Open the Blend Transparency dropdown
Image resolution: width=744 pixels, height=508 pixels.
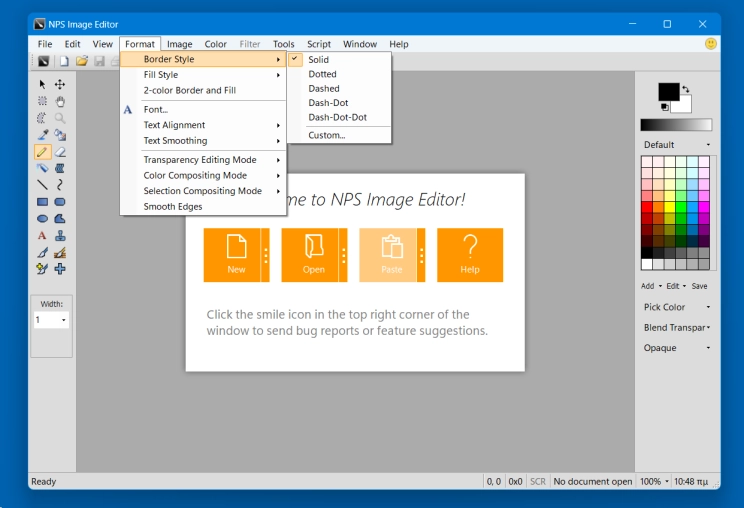[677, 327]
